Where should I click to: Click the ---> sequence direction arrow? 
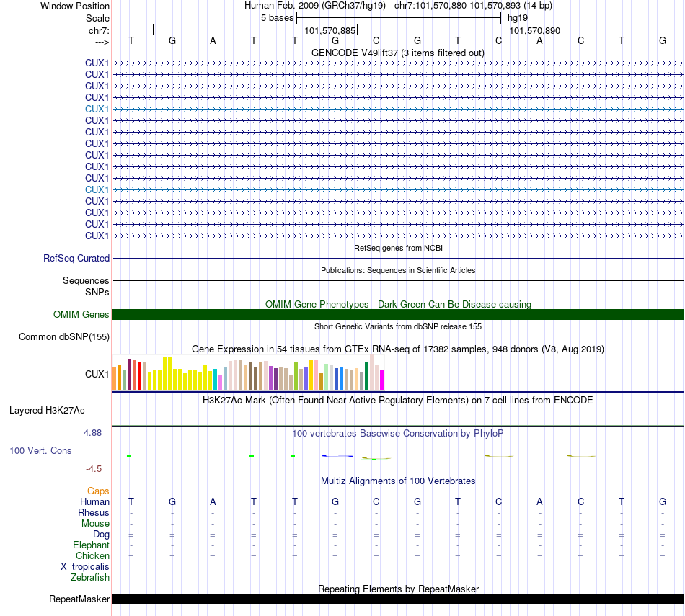coord(102,43)
